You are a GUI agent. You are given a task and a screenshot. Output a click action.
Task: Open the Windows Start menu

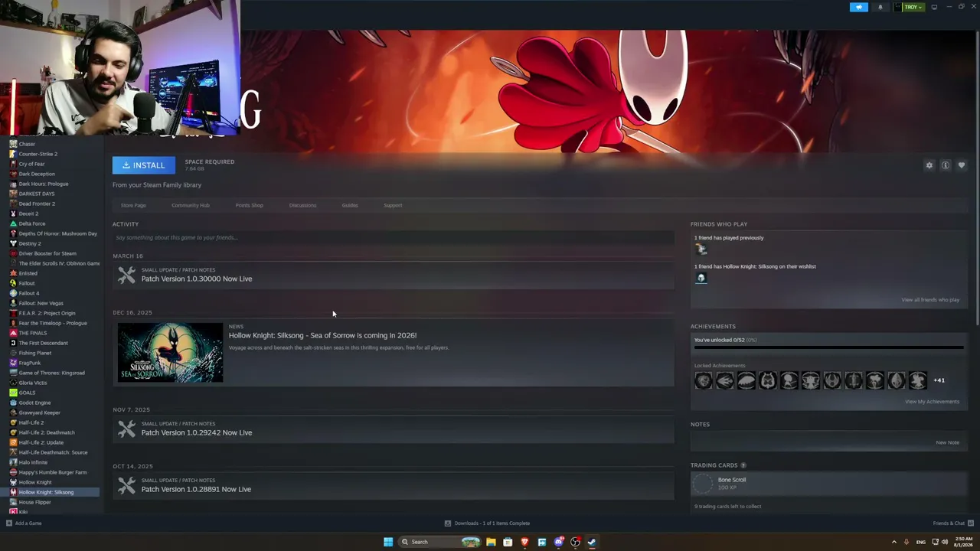(x=388, y=542)
